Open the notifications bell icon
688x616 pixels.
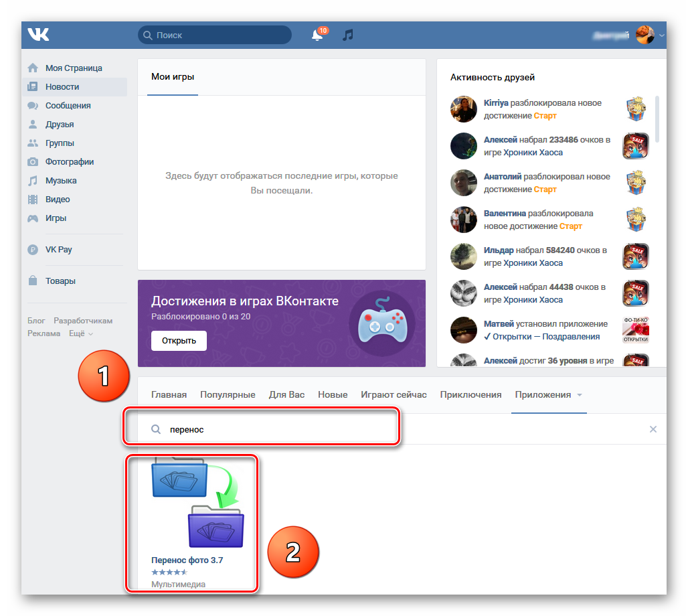tap(317, 35)
